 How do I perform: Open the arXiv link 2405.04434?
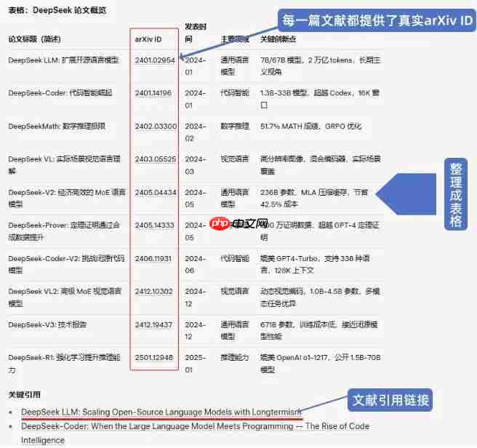pyautogui.click(x=156, y=192)
